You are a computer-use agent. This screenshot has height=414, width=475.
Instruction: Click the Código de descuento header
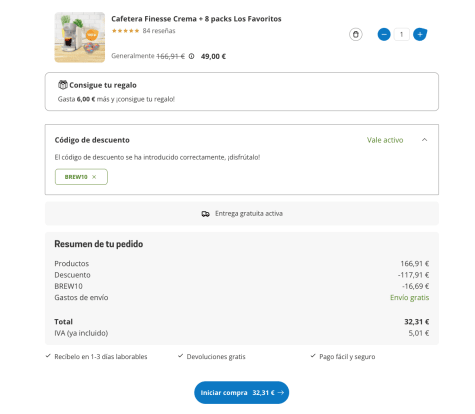point(92,140)
